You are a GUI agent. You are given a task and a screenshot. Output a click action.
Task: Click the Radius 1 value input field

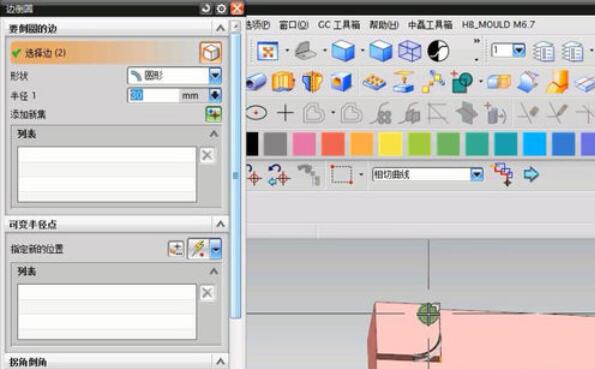pyautogui.click(x=154, y=95)
